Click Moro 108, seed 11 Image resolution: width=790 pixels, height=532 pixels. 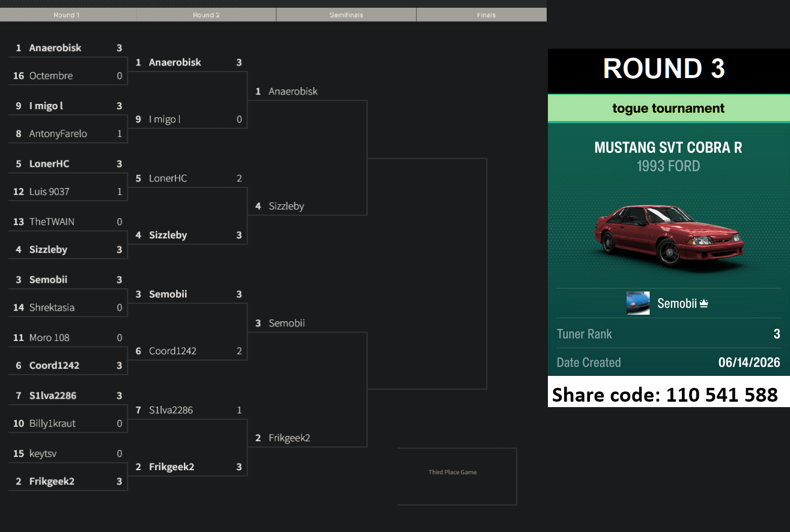pyautogui.click(x=49, y=337)
